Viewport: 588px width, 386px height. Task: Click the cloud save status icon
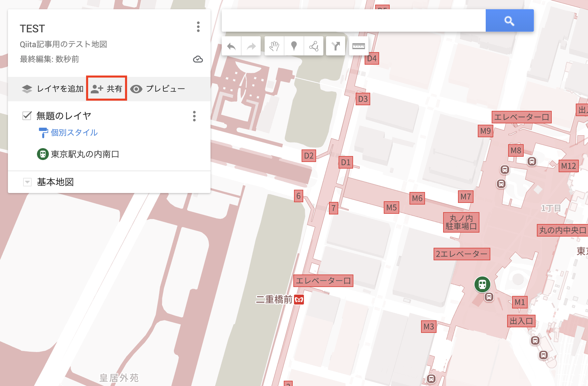pos(198,59)
